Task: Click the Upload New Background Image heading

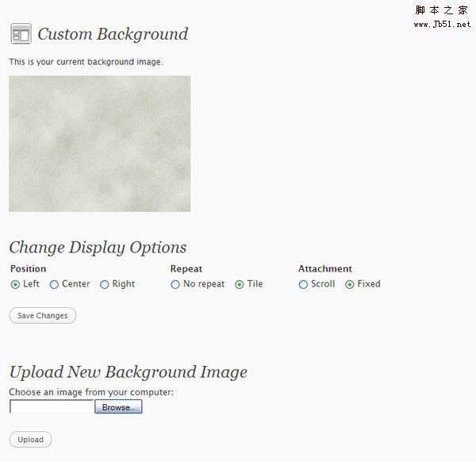Action: click(129, 372)
